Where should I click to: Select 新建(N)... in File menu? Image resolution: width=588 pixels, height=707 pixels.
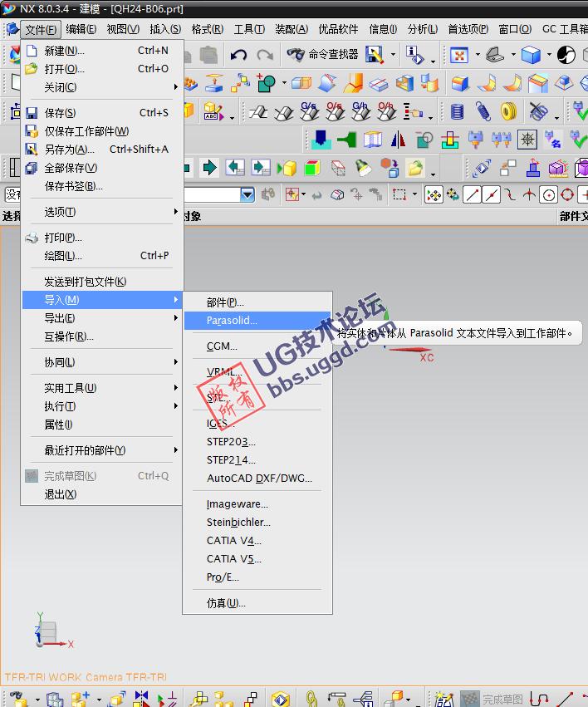click(101, 51)
